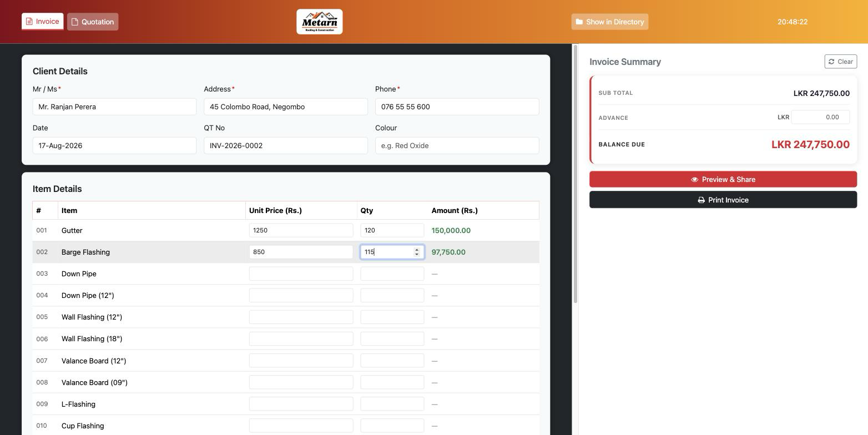
Task: Click Preview & Share button
Action: 723,179
